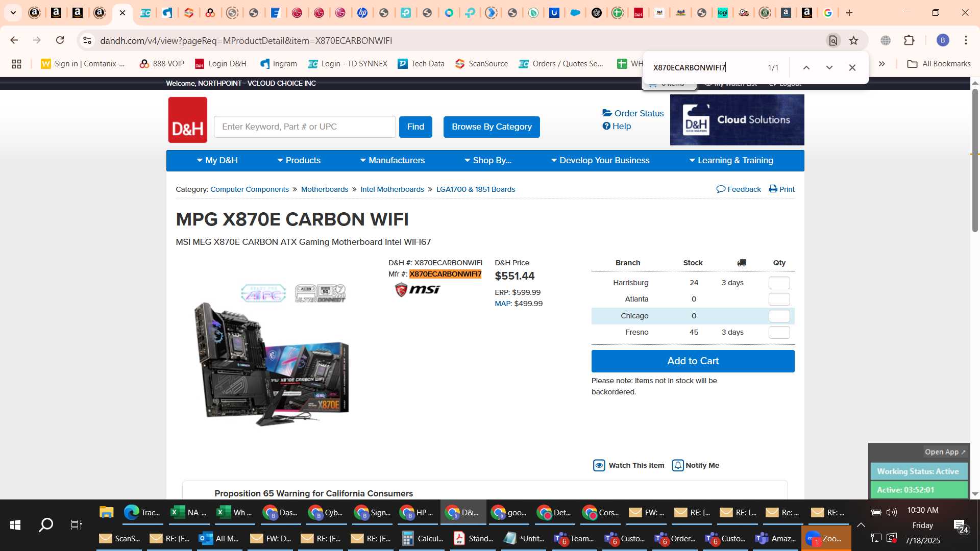The height and width of the screenshot is (551, 980).
Task: Open the browser Extensions puzzle icon
Action: (x=909, y=40)
